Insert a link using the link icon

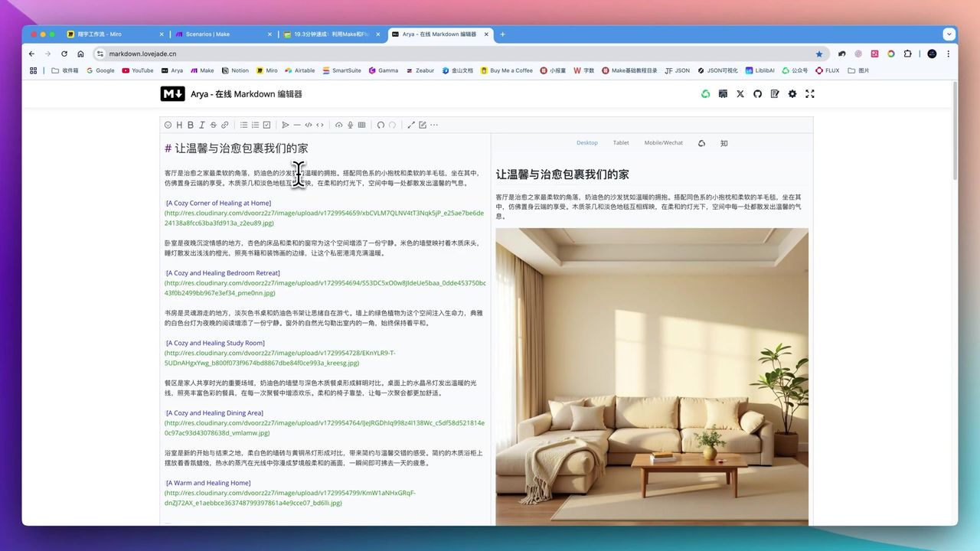(x=225, y=125)
